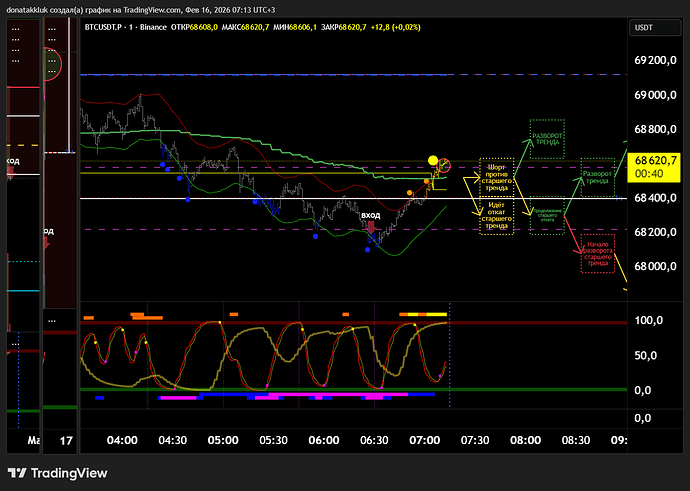Viewport: 690px width, 491px height.
Task: Click the red semicircle in the left panel
Action: [x=54, y=66]
